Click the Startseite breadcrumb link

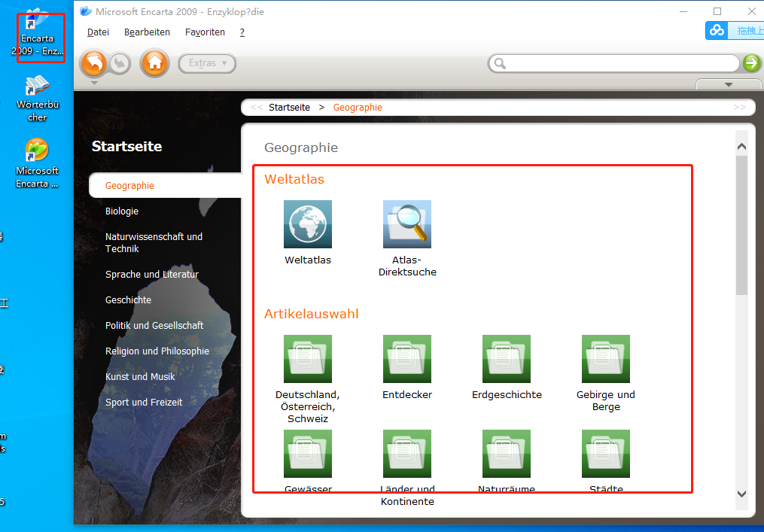[290, 107]
